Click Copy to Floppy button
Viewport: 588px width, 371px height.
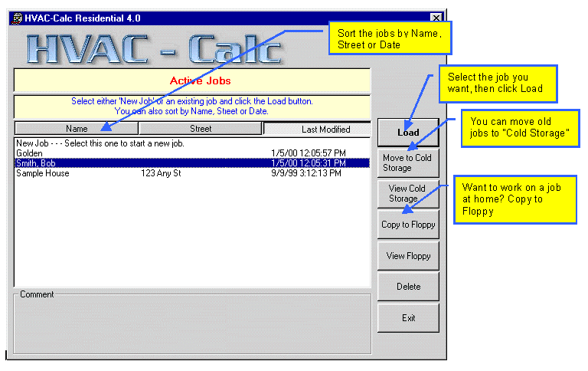pyautogui.click(x=408, y=225)
